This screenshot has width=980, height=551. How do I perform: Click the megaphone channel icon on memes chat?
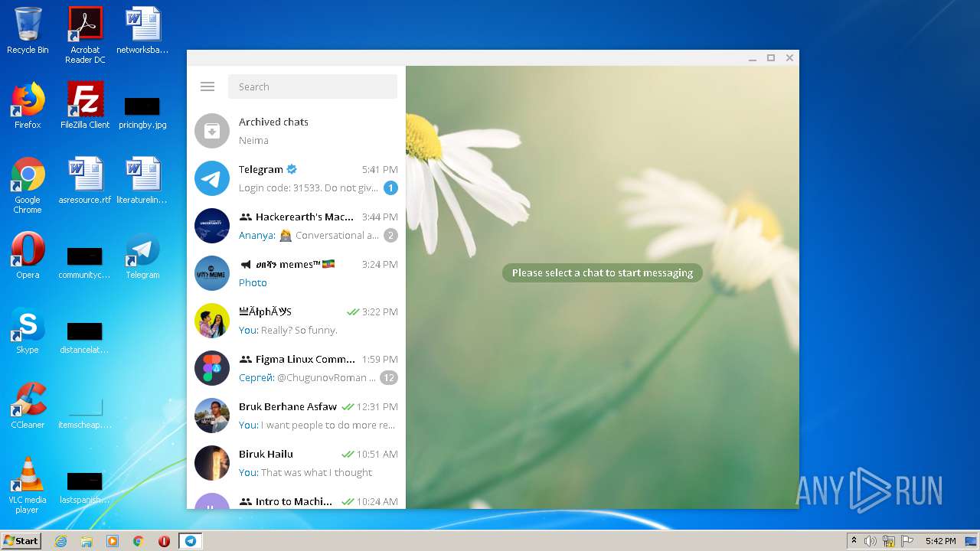click(x=246, y=264)
